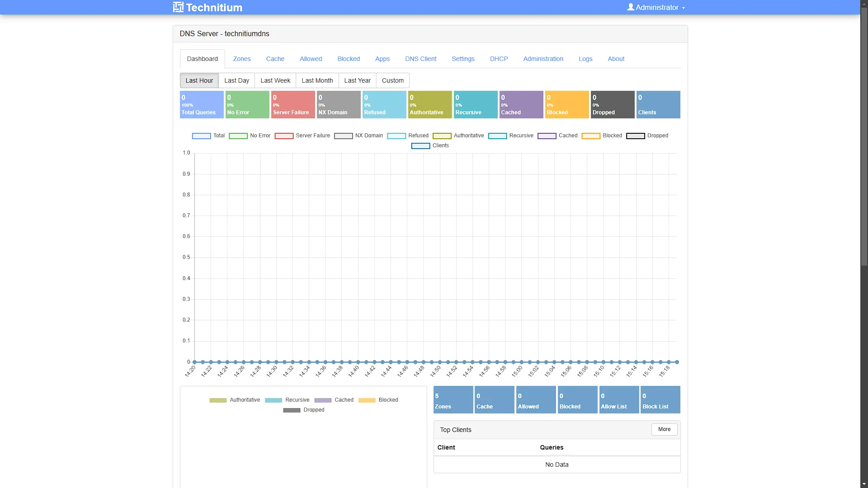Open the Administrator user dropdown menu
This screenshot has height=488, width=868.
(656, 7)
